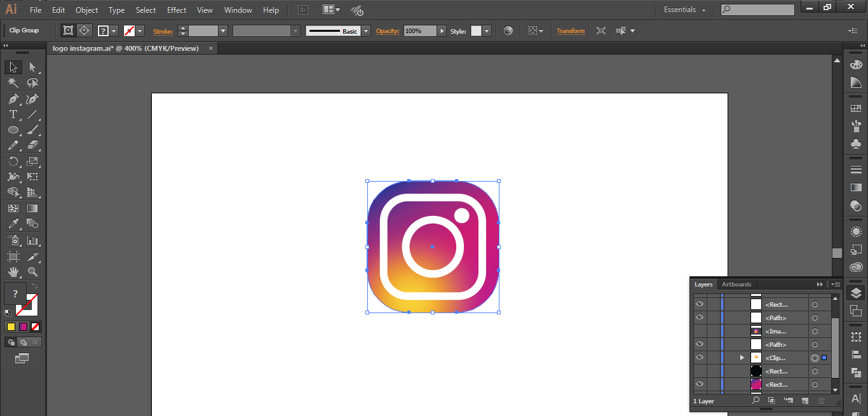Select the Direct Selection tool
This screenshot has height=416, width=868.
tap(32, 67)
